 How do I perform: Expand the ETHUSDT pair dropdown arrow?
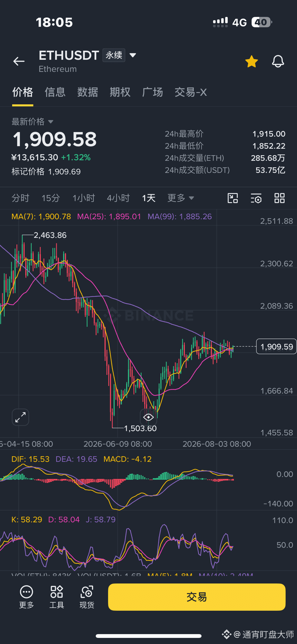click(133, 55)
